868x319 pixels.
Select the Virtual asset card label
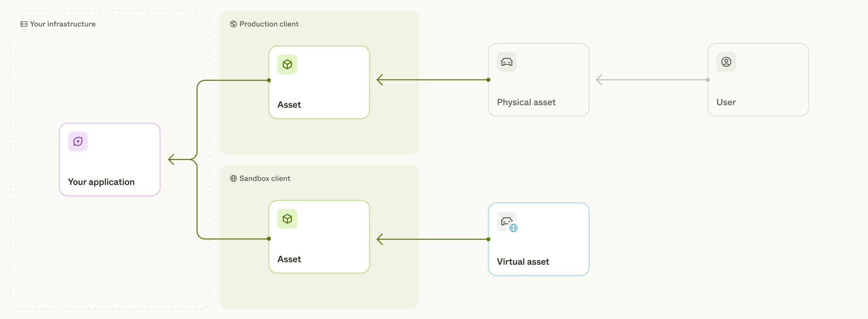point(523,262)
